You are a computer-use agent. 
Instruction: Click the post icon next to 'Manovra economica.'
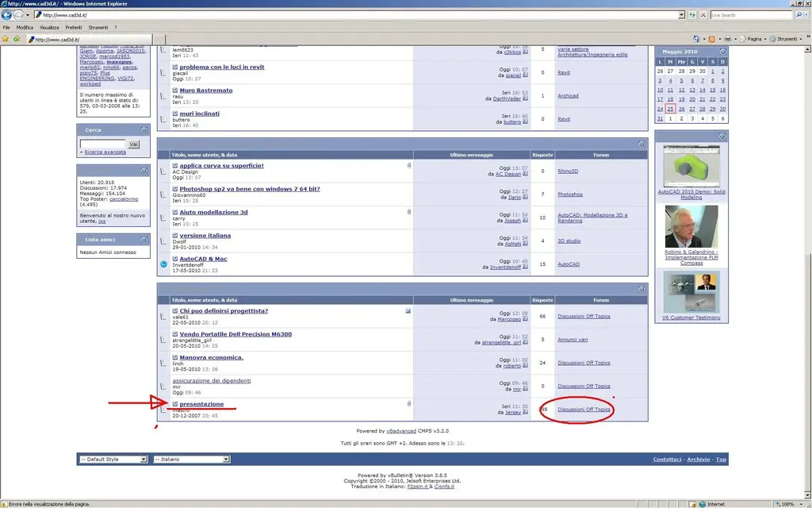click(175, 357)
